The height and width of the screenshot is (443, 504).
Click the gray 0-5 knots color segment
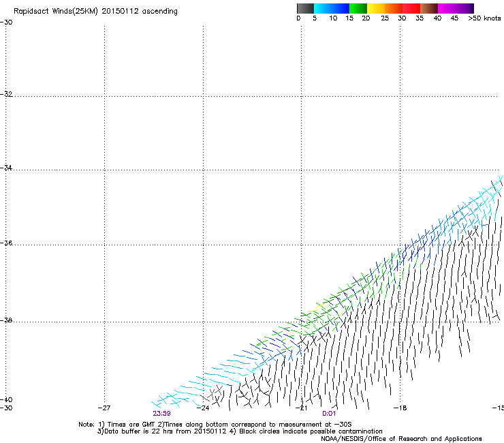pyautogui.click(x=306, y=8)
